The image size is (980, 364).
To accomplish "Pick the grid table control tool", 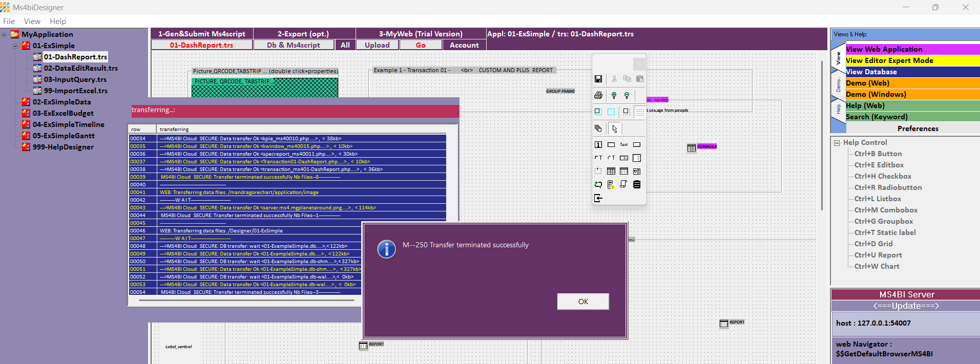I will (x=611, y=172).
